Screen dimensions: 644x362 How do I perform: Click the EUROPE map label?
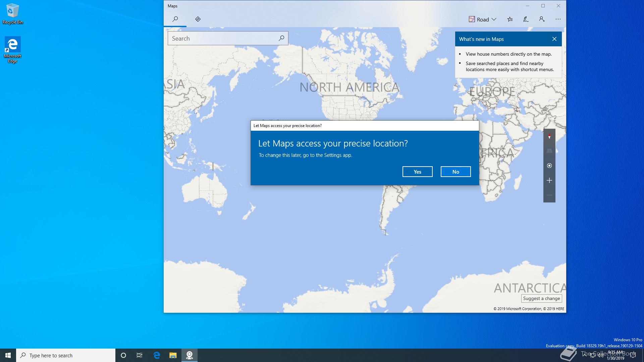(x=492, y=92)
